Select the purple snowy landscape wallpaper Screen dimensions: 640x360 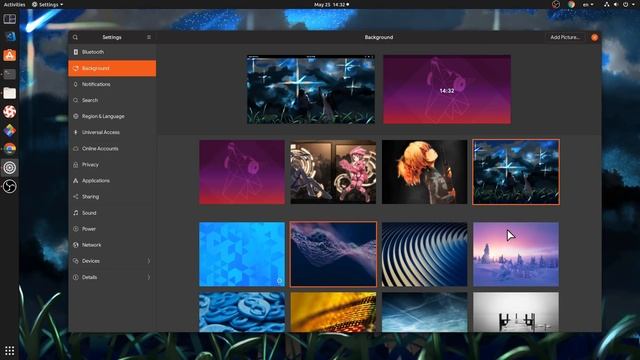[x=516, y=254]
